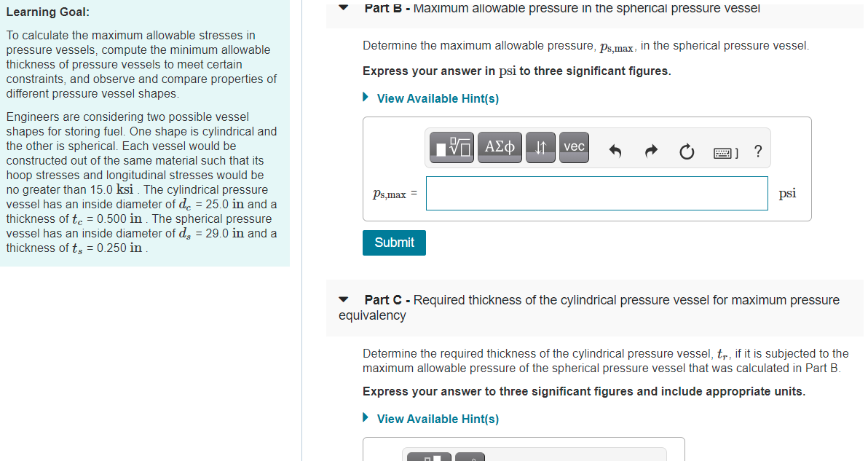Submit the Part B answer
The image size is (868, 461).
coord(394,243)
